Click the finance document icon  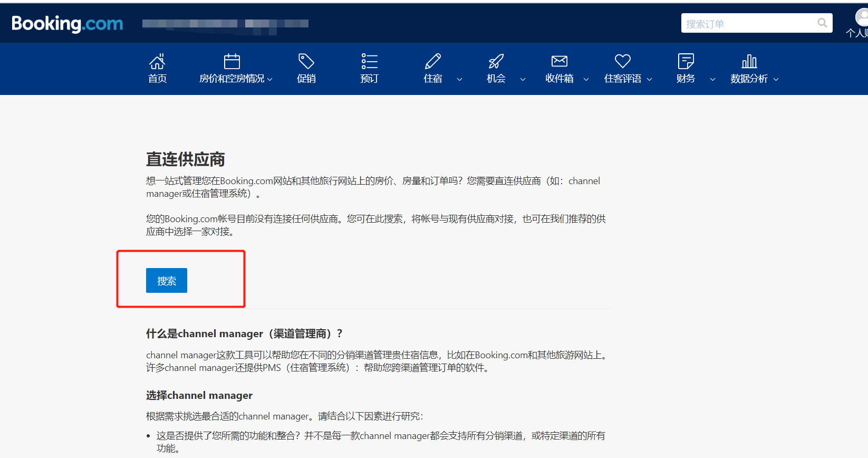[x=686, y=62]
